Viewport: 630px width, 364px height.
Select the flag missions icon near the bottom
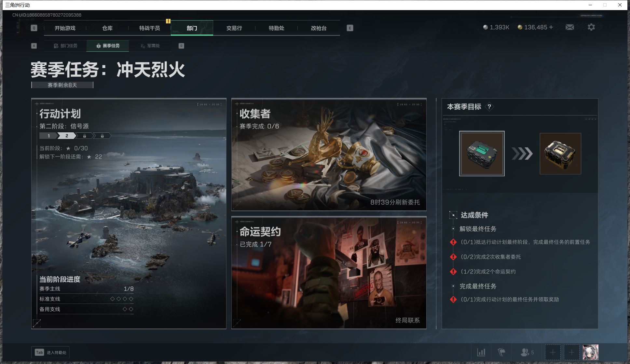[x=501, y=352]
